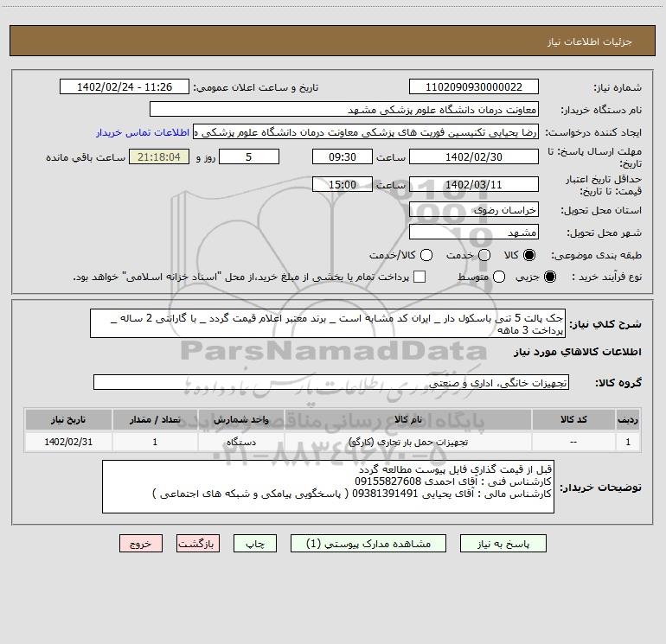
Task: Click the مشهد delivery city field
Action: click(x=474, y=232)
